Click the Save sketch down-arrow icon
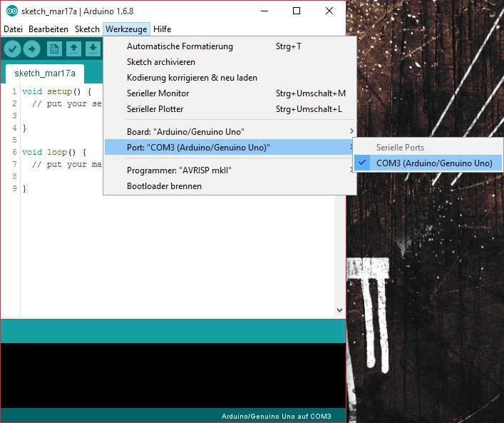This screenshot has height=423, width=504. tap(93, 49)
